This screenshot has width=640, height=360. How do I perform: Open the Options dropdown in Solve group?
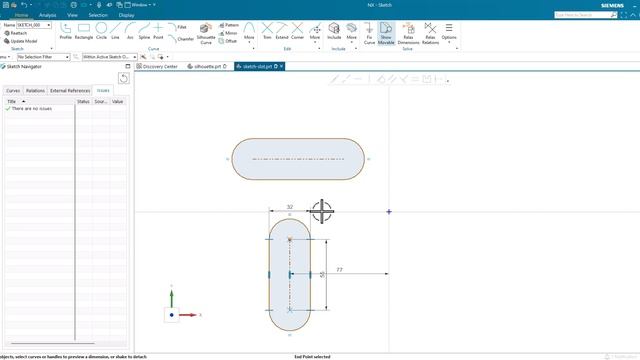point(449,33)
